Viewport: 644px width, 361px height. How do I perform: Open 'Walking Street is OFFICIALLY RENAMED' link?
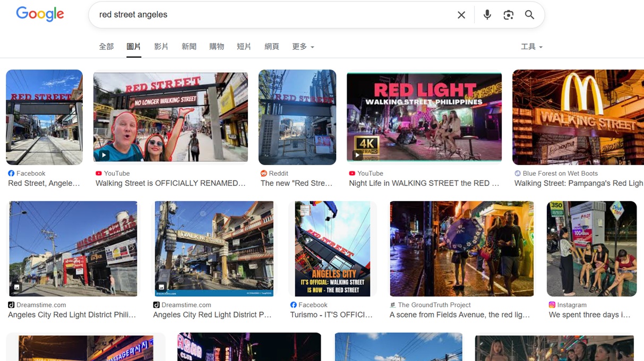pos(170,183)
